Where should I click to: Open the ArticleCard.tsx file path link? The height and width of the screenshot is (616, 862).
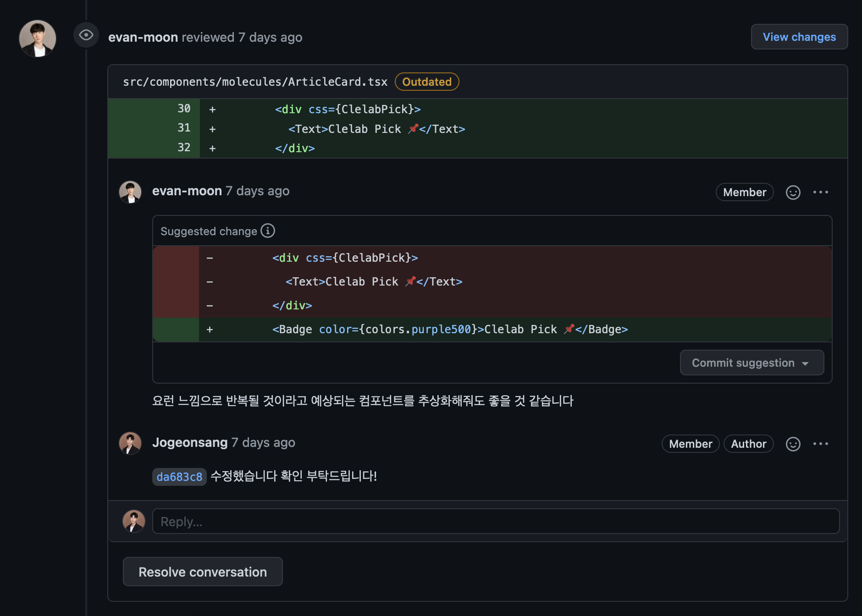[x=255, y=82]
